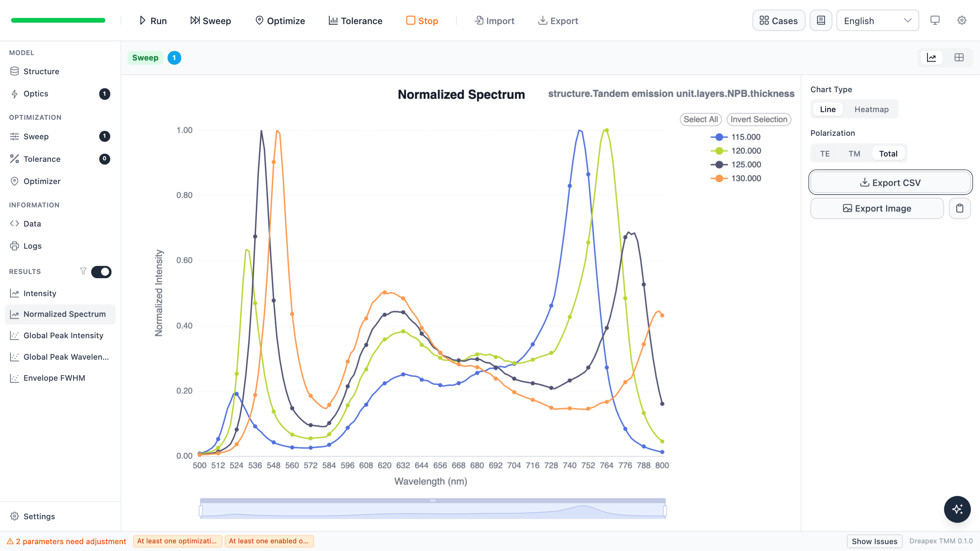This screenshot has height=551, width=980.
Task: Open the AI assistant sparkle button
Action: coord(957,509)
